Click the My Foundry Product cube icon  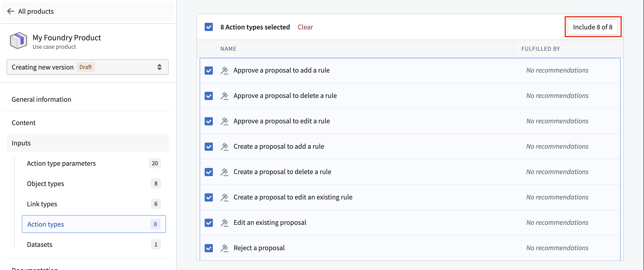click(18, 41)
